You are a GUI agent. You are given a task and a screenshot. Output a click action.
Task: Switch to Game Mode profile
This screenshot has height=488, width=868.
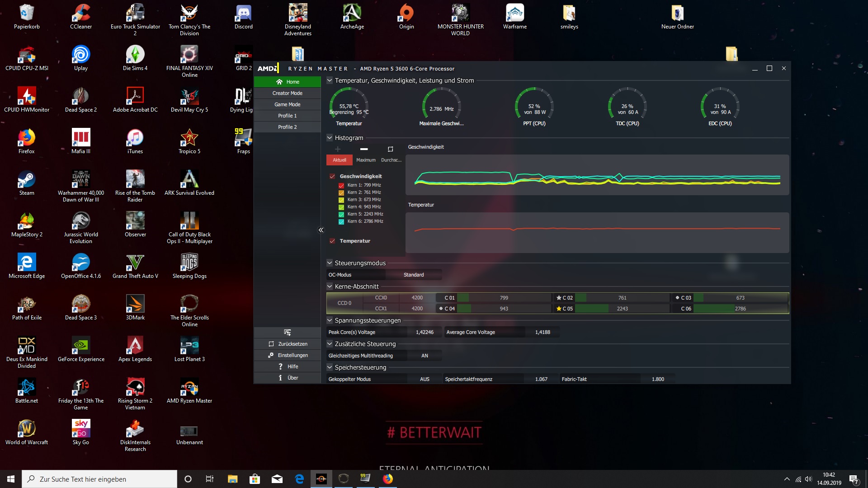287,104
